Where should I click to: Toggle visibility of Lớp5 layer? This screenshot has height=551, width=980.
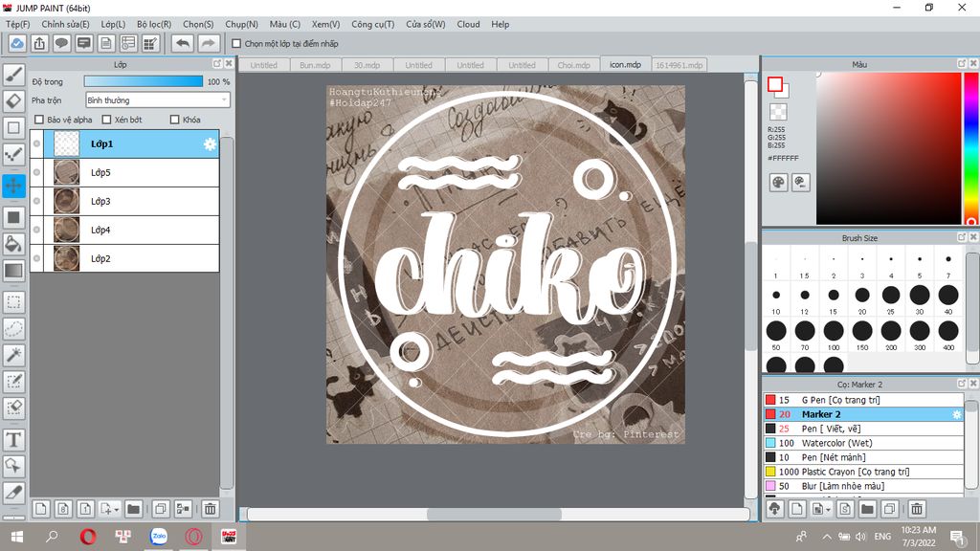(x=37, y=172)
